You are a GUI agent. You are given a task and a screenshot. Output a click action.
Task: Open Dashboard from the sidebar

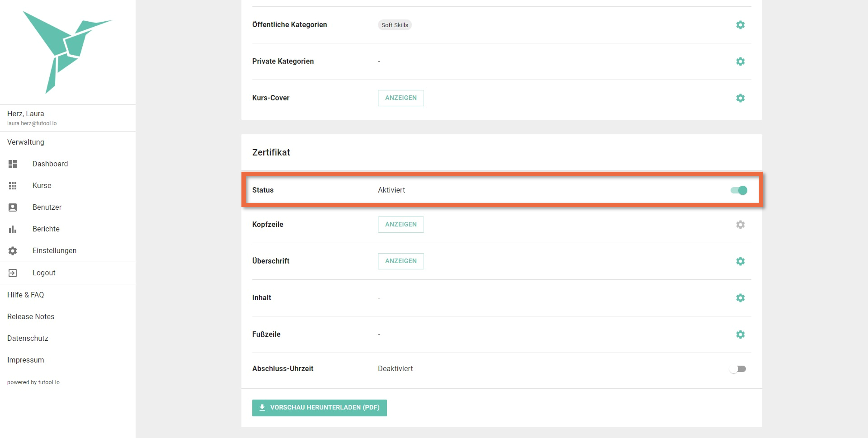[50, 164]
